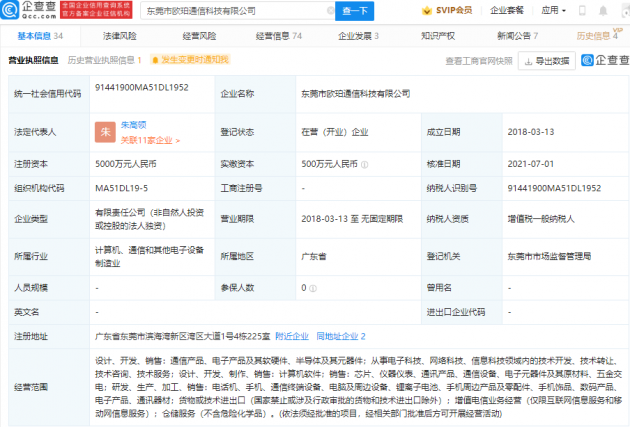The image size is (630, 427).
Task: Select 东莞市欧珀通信科技有限公司 in 企业名称 row
Action: click(355, 94)
